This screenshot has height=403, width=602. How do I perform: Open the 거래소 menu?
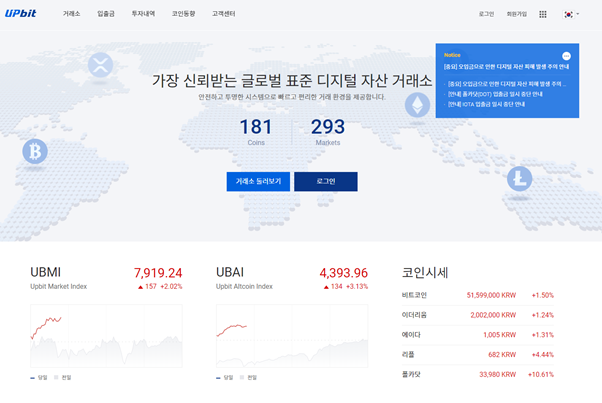(71, 14)
